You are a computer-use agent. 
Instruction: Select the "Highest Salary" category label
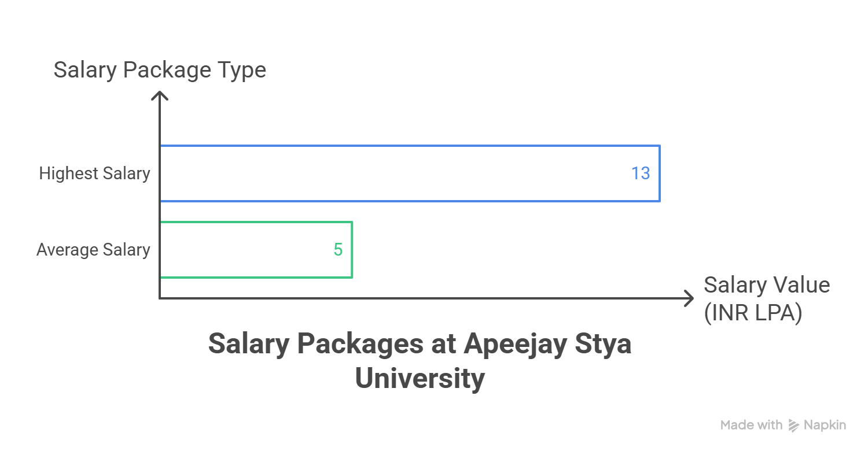[94, 173]
